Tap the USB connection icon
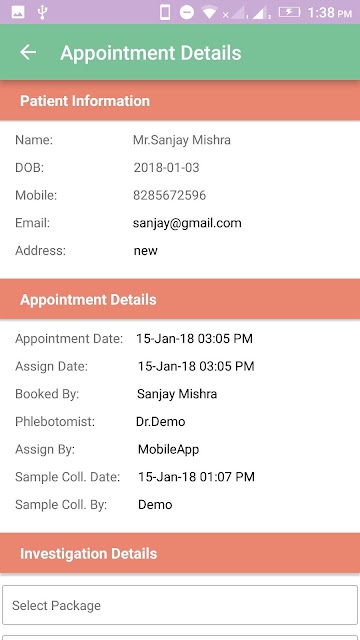360x640 pixels. point(42,13)
